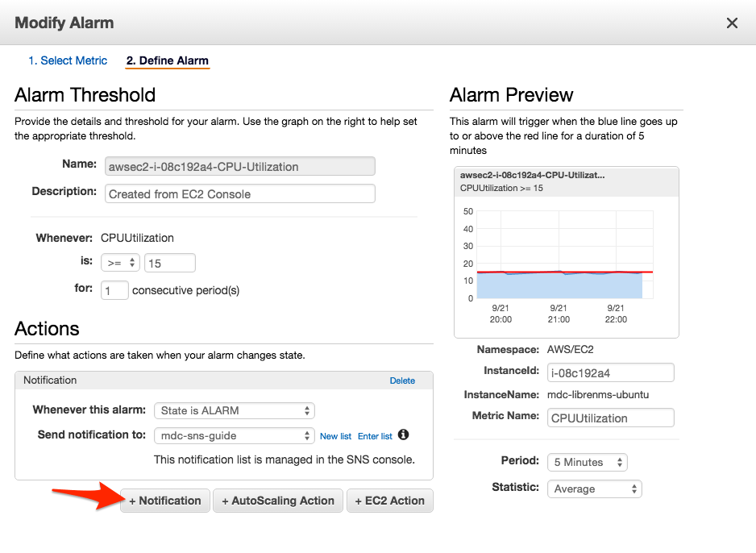Click the info icon beside Enter list
Viewport: 756px width, 553px height.
coord(404,435)
